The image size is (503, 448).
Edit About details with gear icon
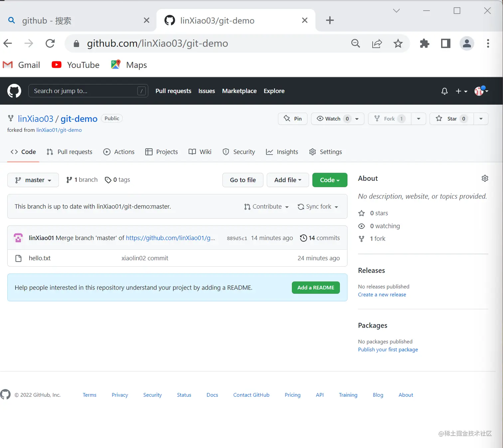click(485, 178)
